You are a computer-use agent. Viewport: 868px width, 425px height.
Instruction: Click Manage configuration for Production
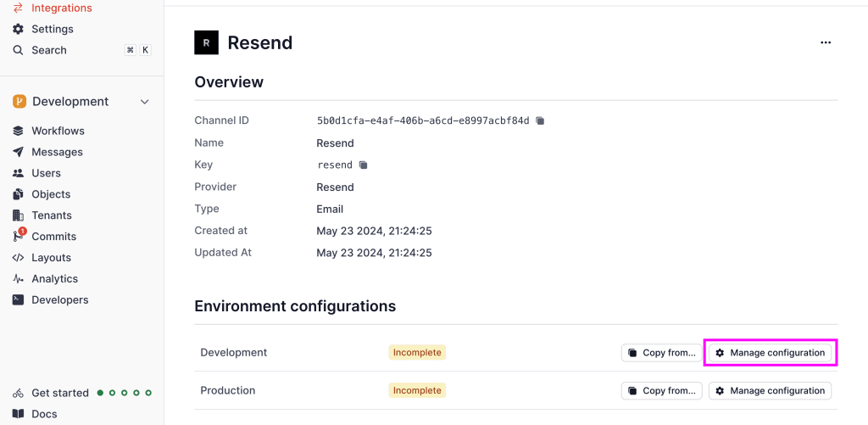(x=770, y=391)
